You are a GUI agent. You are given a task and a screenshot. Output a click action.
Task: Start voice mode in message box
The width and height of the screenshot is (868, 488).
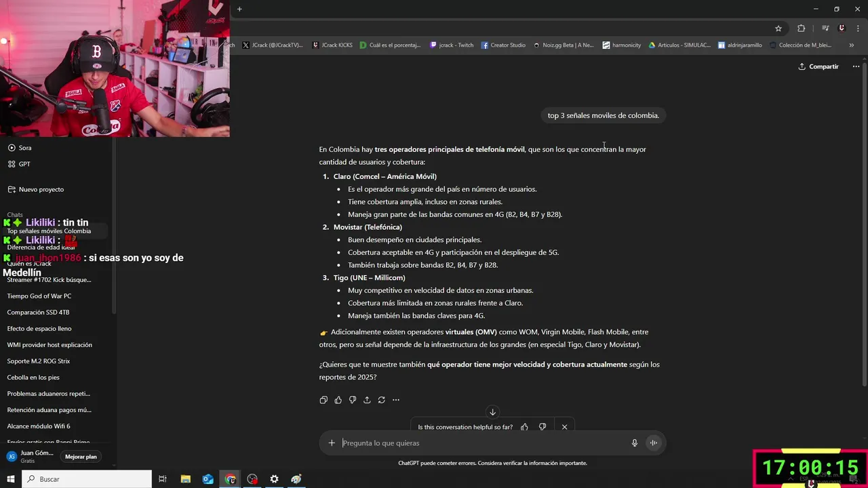pos(654,443)
